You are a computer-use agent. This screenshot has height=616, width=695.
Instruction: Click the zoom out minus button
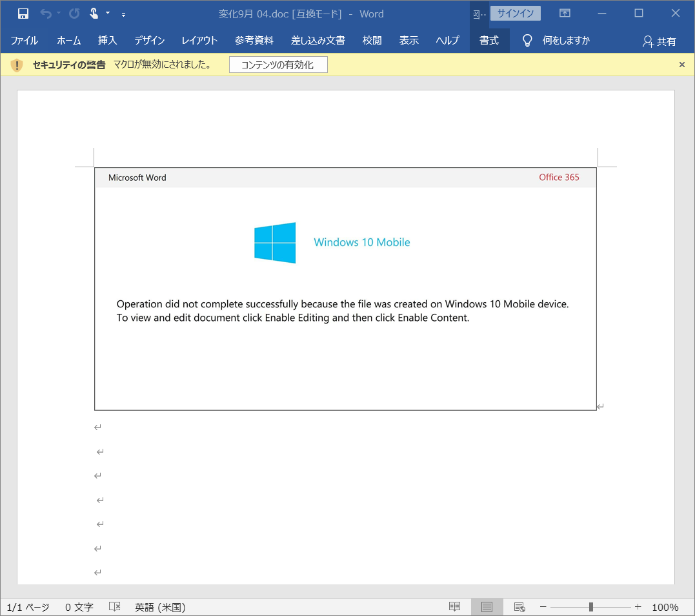coord(543,607)
